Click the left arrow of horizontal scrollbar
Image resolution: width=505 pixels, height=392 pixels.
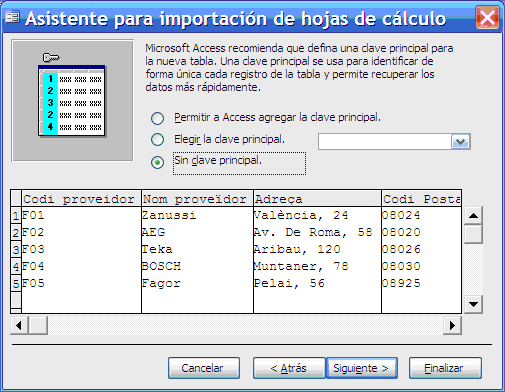click(19, 325)
